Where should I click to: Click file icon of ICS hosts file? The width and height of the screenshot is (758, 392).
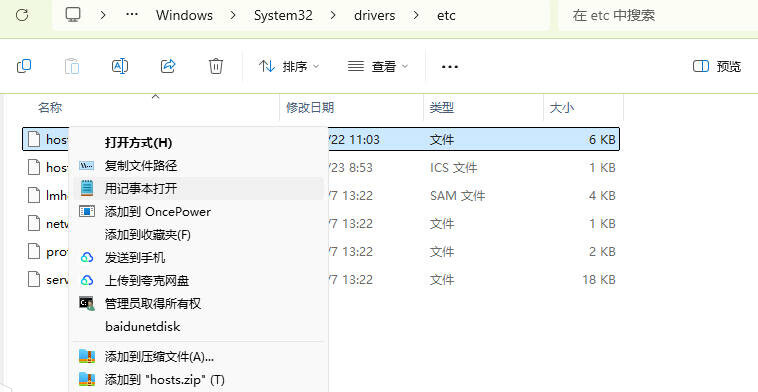(x=33, y=167)
